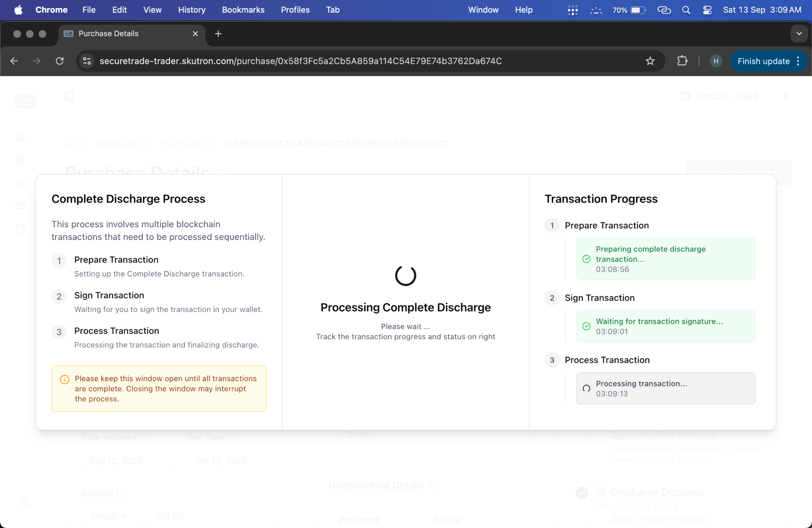
Task: Click the loading spinner in center panel
Action: pos(406,275)
